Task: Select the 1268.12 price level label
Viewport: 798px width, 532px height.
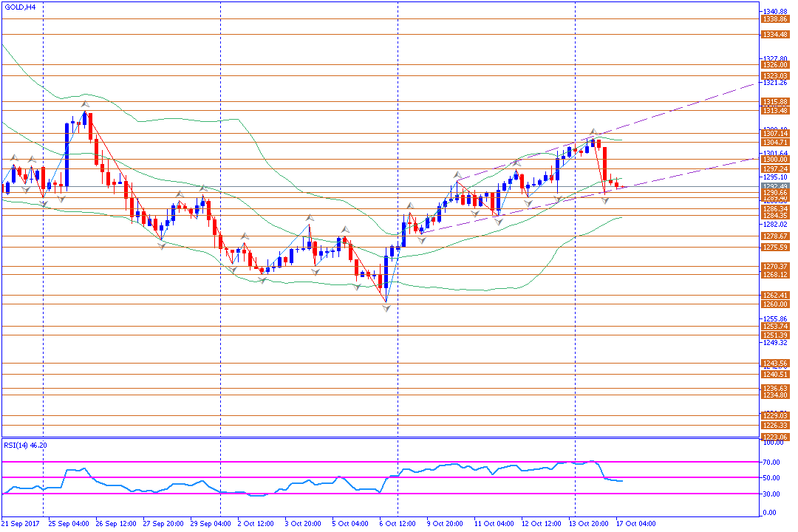Action: pos(775,274)
